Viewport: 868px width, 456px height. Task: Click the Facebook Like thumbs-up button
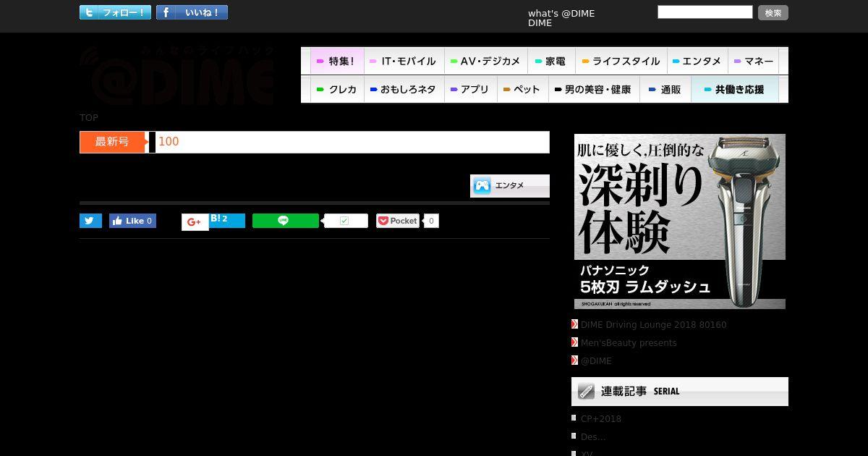click(132, 221)
